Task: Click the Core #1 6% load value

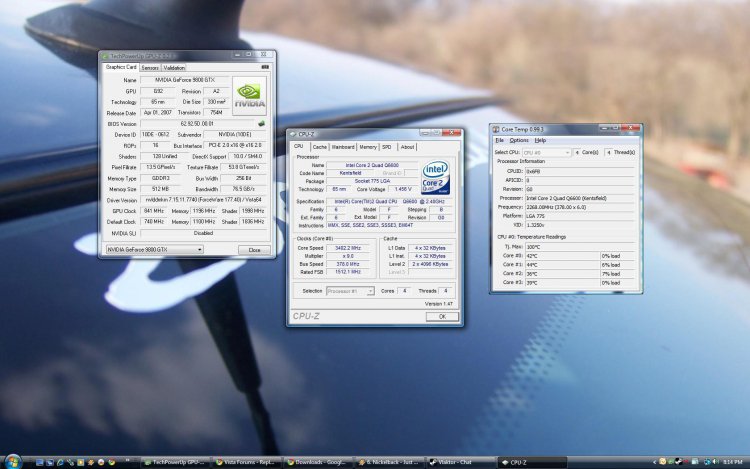Action: [x=618, y=265]
